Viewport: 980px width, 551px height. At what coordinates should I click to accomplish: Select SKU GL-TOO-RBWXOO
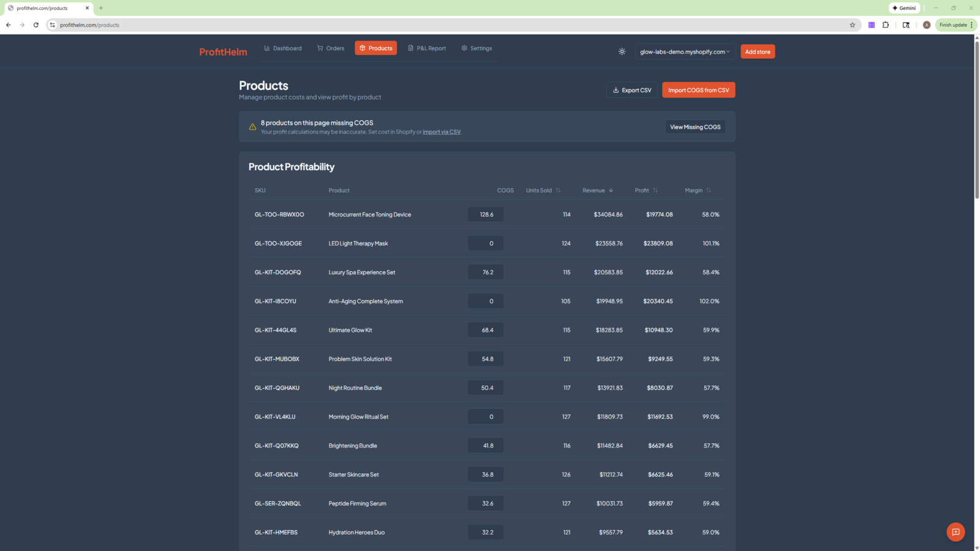point(279,214)
